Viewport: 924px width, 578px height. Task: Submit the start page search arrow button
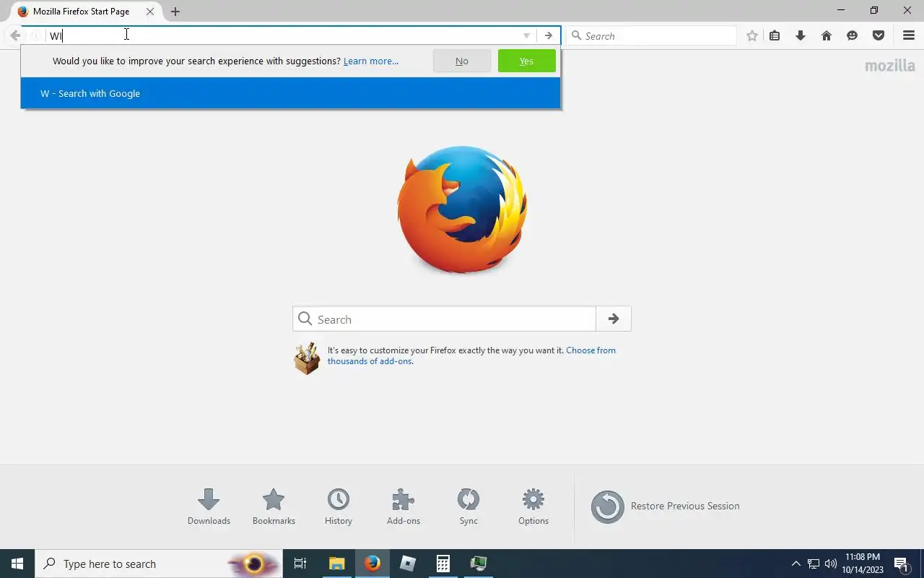pyautogui.click(x=614, y=319)
